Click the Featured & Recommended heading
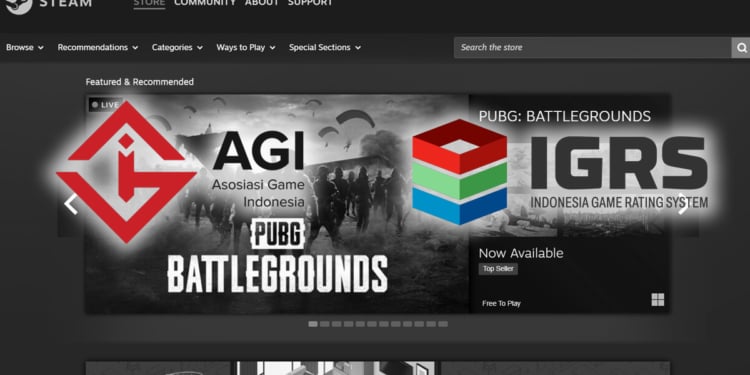Image resolution: width=750 pixels, height=375 pixels. [x=140, y=82]
